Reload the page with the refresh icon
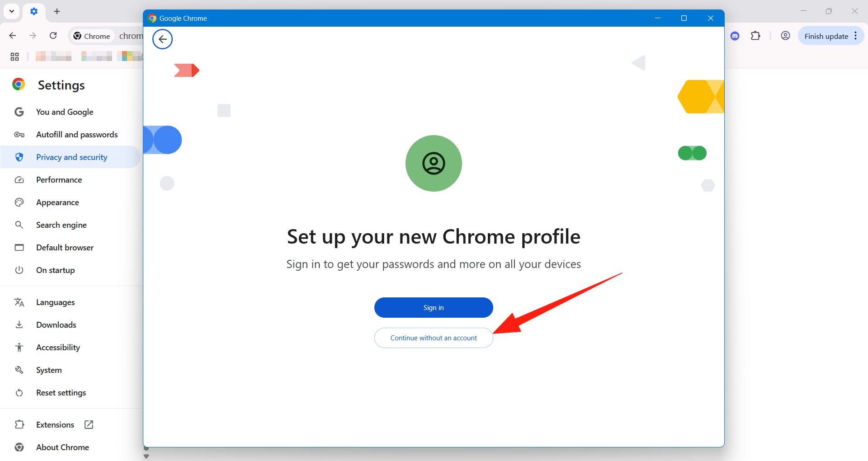This screenshot has width=868, height=461. [x=53, y=36]
